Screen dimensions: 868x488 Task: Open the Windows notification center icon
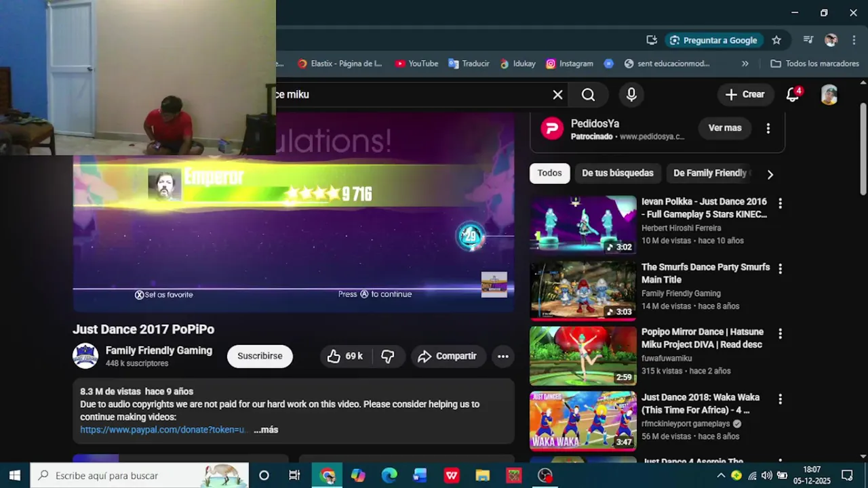(x=847, y=476)
